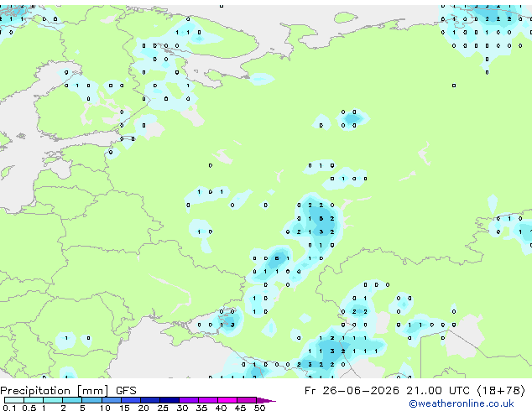The image size is (532, 411).
Task: Click the '50' legend scale label
Action: coord(259,408)
